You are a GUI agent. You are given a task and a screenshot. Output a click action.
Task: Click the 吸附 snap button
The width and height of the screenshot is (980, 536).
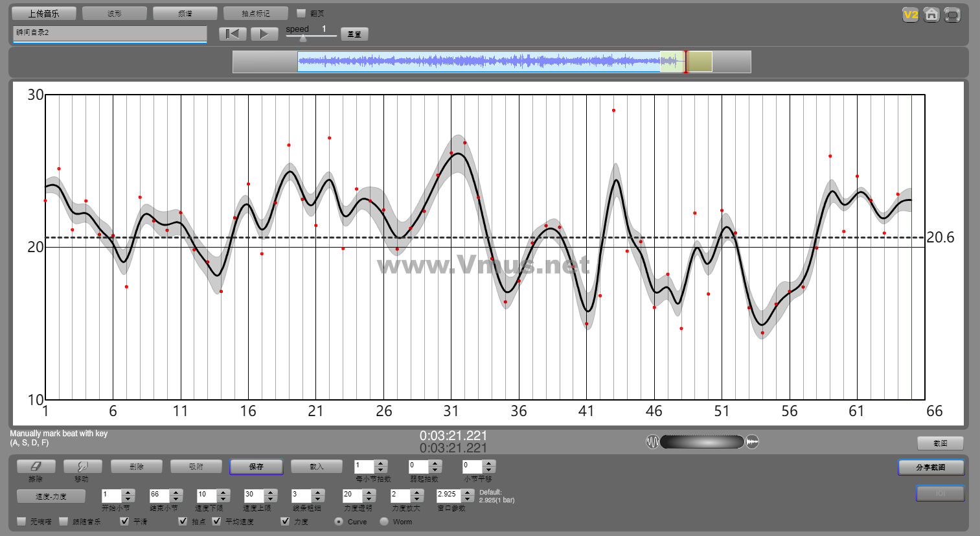click(196, 466)
